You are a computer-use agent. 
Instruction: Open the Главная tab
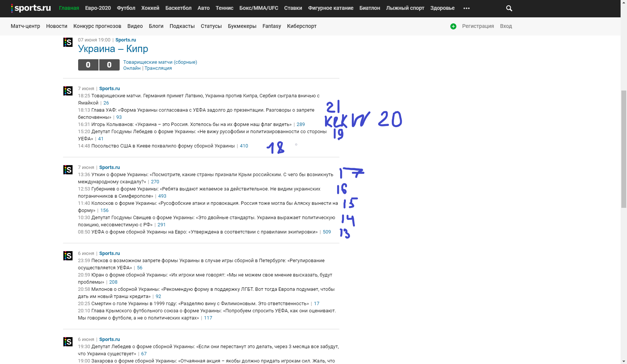tap(69, 8)
